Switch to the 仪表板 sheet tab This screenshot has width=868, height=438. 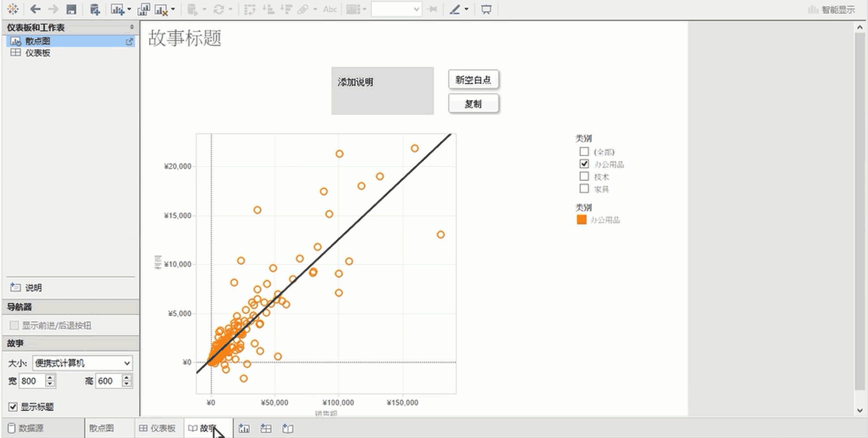pyautogui.click(x=157, y=428)
